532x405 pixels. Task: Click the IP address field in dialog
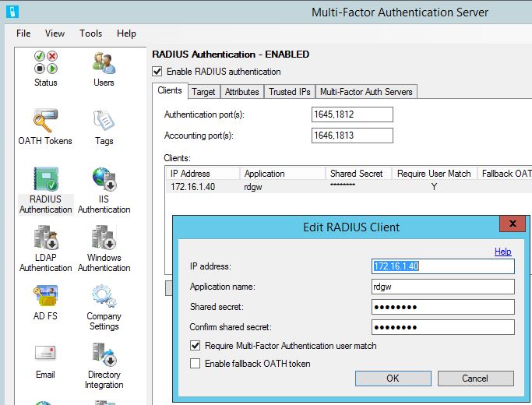pyautogui.click(x=442, y=266)
